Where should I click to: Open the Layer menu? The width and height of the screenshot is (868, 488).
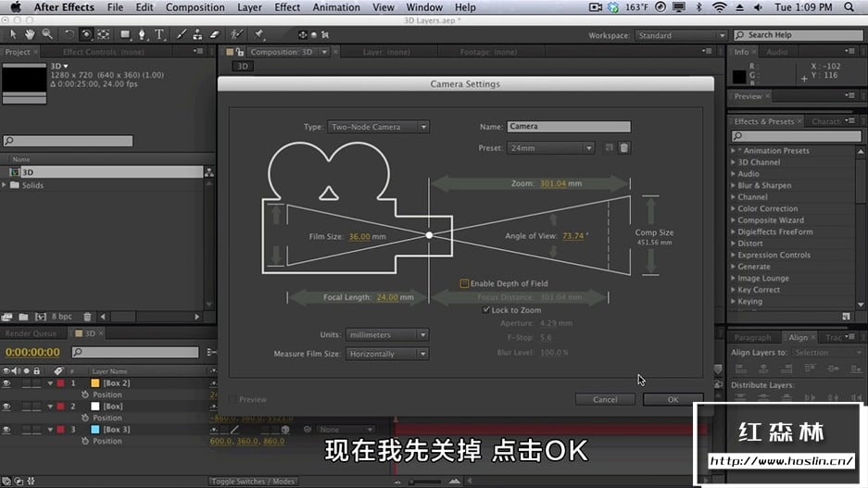[x=250, y=7]
